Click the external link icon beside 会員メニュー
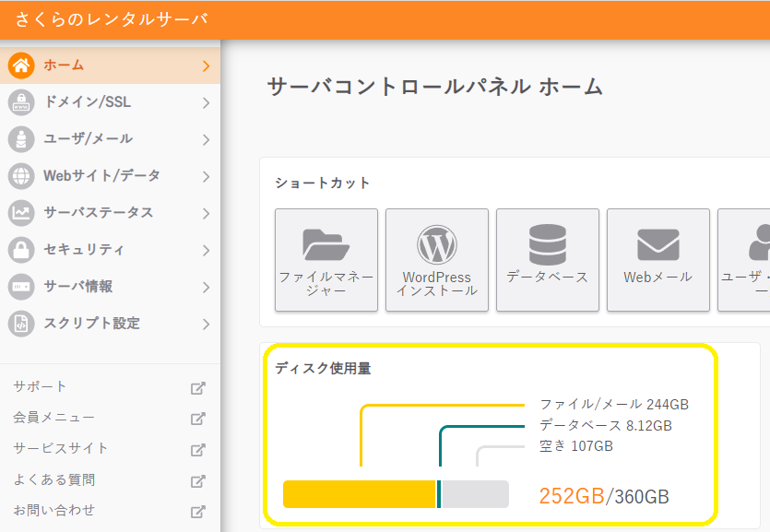 (x=198, y=419)
